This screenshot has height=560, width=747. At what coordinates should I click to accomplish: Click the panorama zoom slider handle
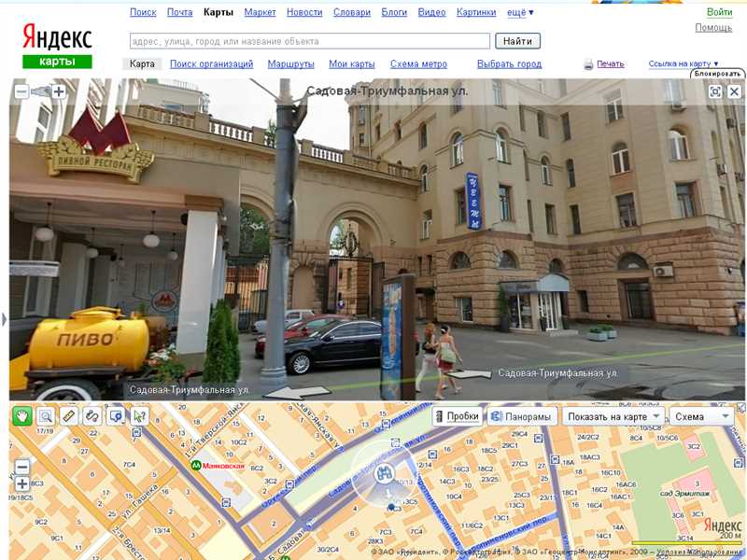(x=41, y=91)
